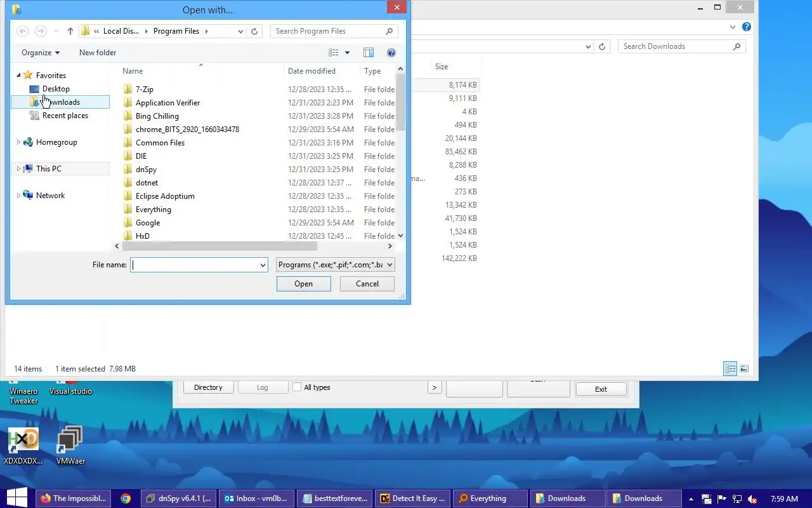Open the VMWaer desktop shortcut

point(70,446)
